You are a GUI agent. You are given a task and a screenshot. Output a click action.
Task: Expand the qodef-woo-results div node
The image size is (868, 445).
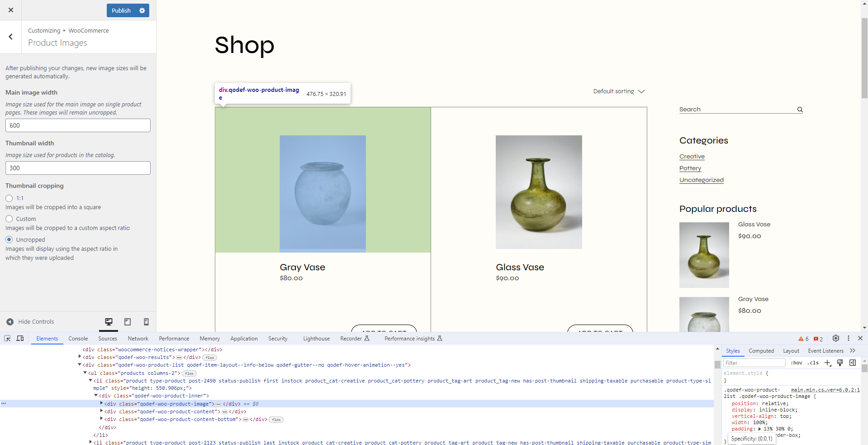(x=80, y=357)
